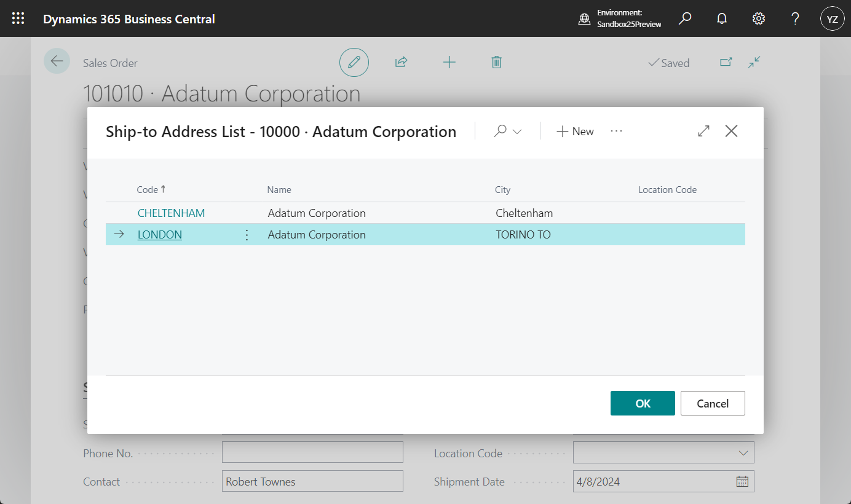This screenshot has width=851, height=504.
Task: Open the CHELTENHAM code link
Action: 171,213
